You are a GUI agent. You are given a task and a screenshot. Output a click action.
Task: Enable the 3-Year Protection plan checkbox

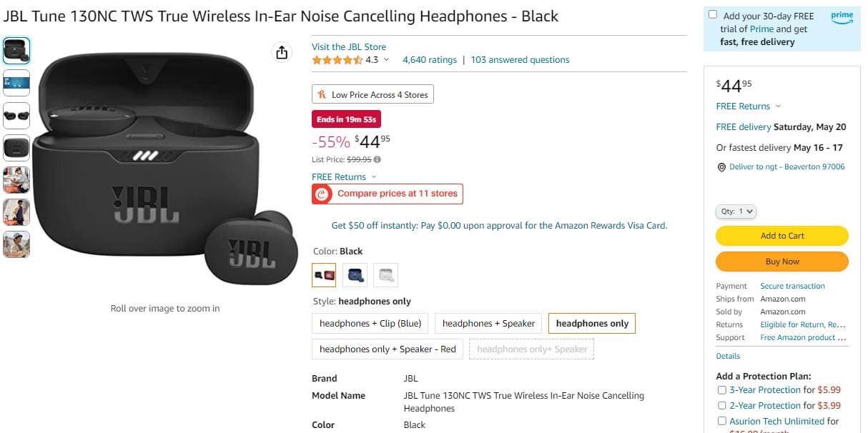[x=721, y=390]
